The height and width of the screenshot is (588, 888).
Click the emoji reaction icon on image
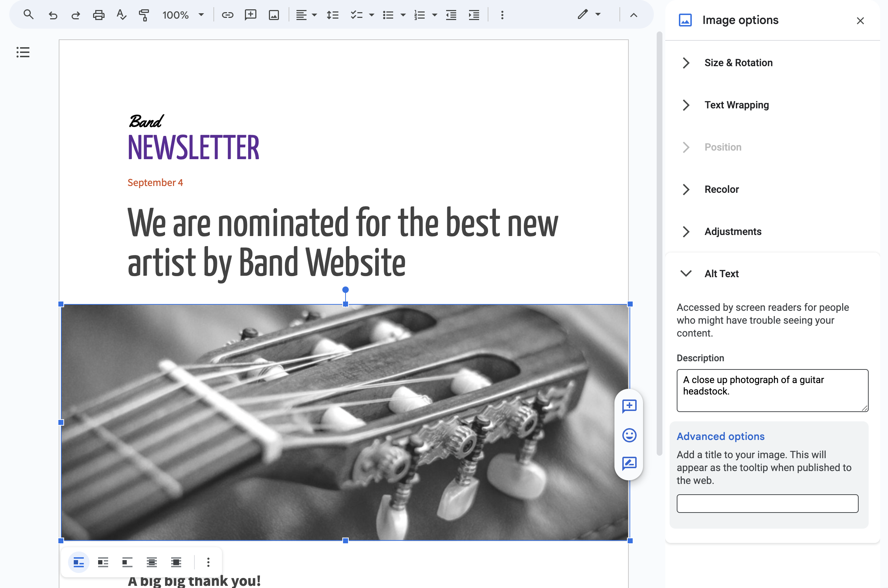[x=628, y=435]
